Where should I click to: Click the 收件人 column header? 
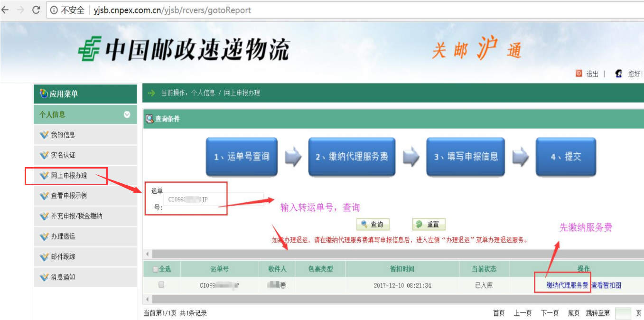click(x=277, y=269)
